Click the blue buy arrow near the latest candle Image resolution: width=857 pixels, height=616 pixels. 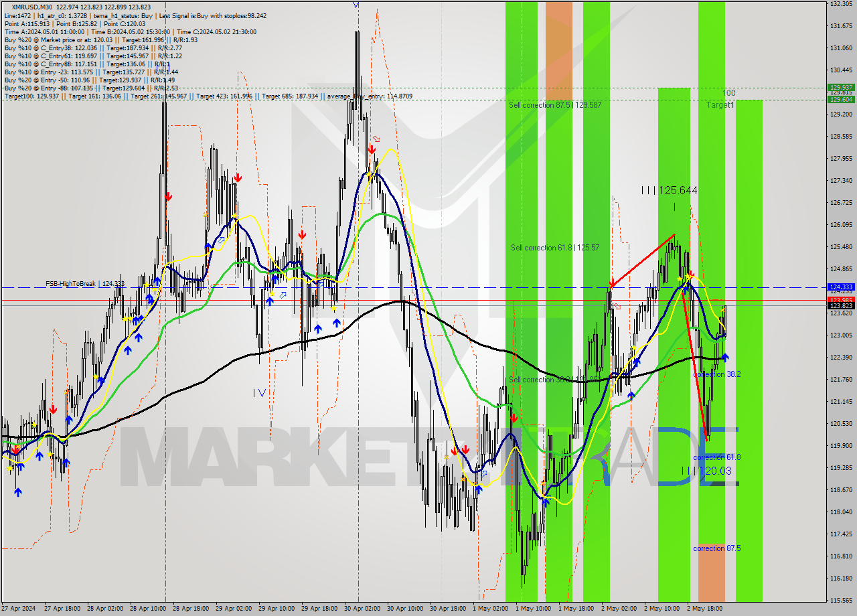click(x=725, y=358)
